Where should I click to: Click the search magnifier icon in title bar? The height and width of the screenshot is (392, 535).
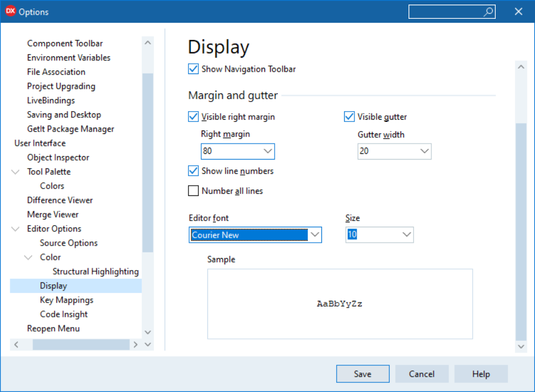click(488, 11)
